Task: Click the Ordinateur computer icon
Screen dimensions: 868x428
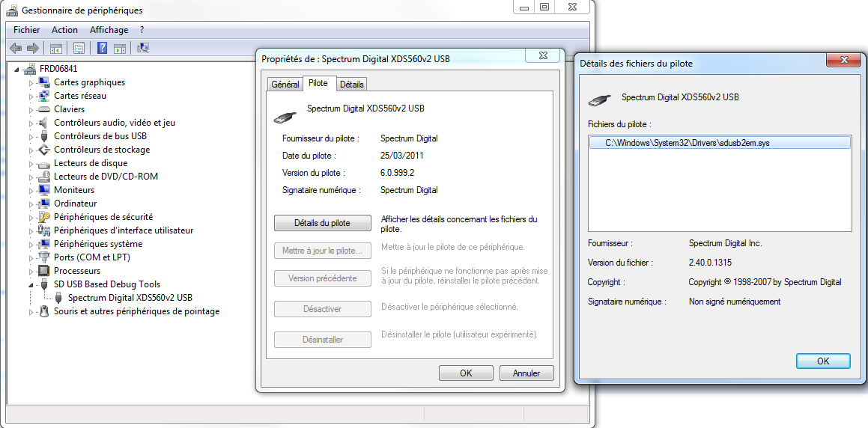Action: coord(44,204)
